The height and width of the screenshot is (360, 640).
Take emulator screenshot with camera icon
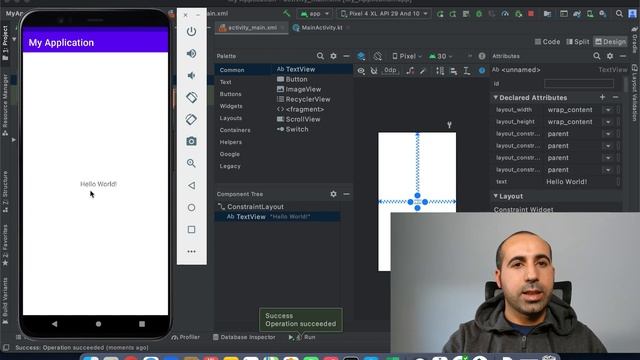(x=191, y=141)
